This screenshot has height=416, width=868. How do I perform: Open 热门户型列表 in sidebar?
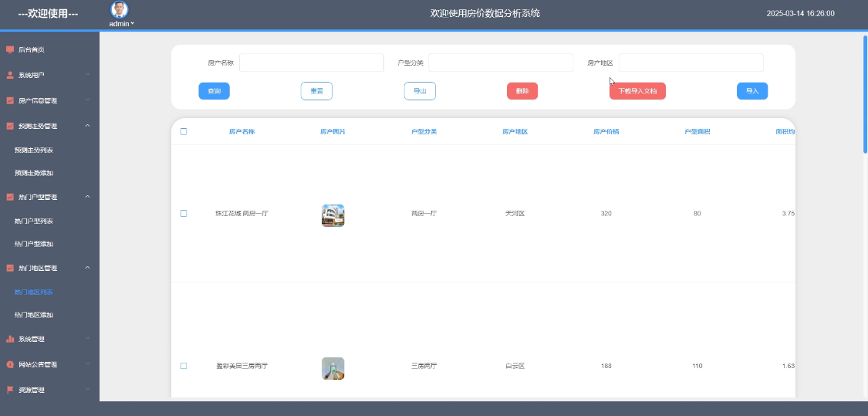click(x=34, y=221)
